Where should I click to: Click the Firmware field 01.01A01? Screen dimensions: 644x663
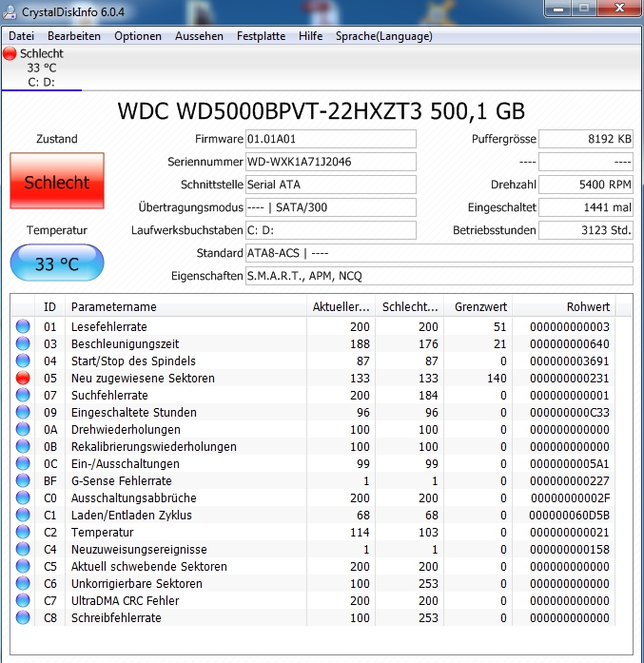click(331, 139)
